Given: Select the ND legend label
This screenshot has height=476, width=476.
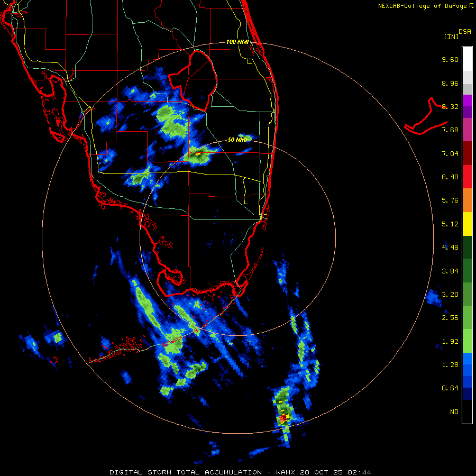Looking at the screenshot, I should point(454,412).
